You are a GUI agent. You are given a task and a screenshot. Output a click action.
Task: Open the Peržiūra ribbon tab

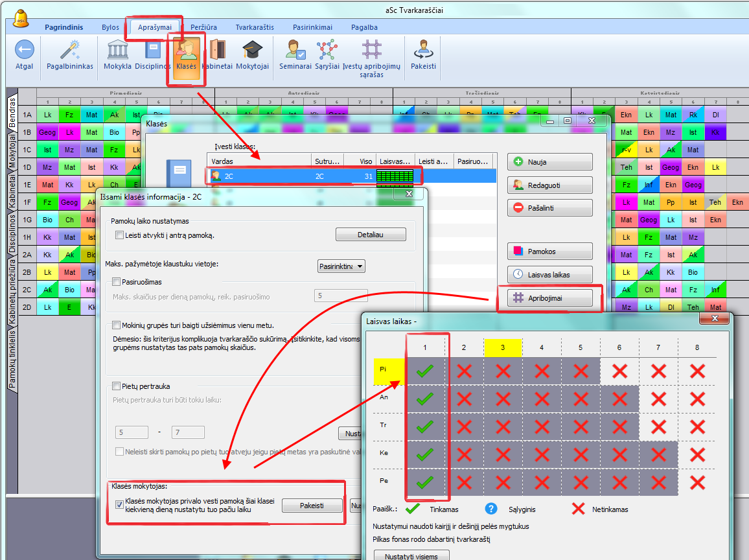point(203,27)
